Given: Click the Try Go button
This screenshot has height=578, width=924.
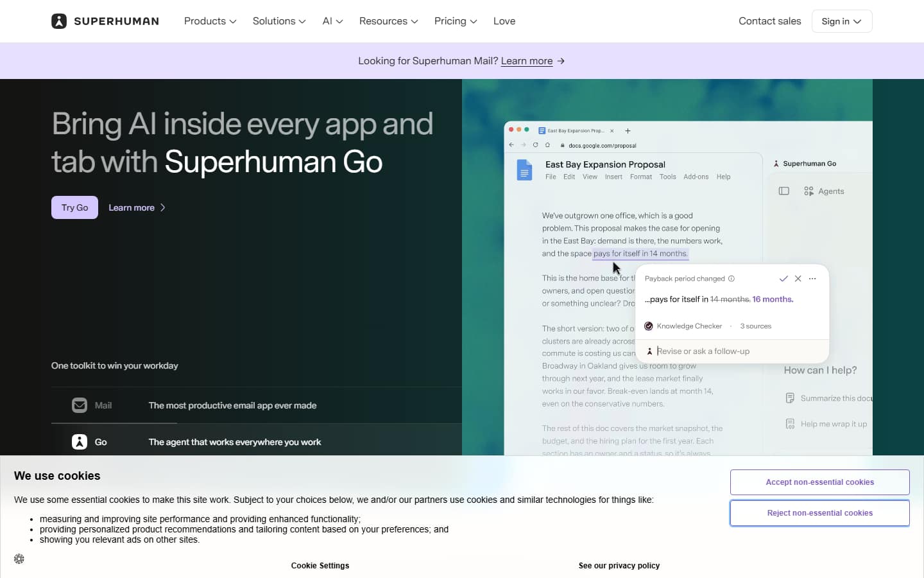Looking at the screenshot, I should tap(74, 207).
